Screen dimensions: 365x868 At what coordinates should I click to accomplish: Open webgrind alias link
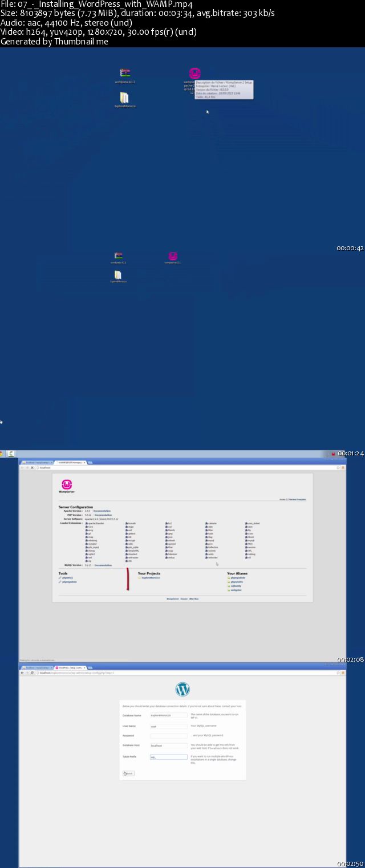pos(236,590)
